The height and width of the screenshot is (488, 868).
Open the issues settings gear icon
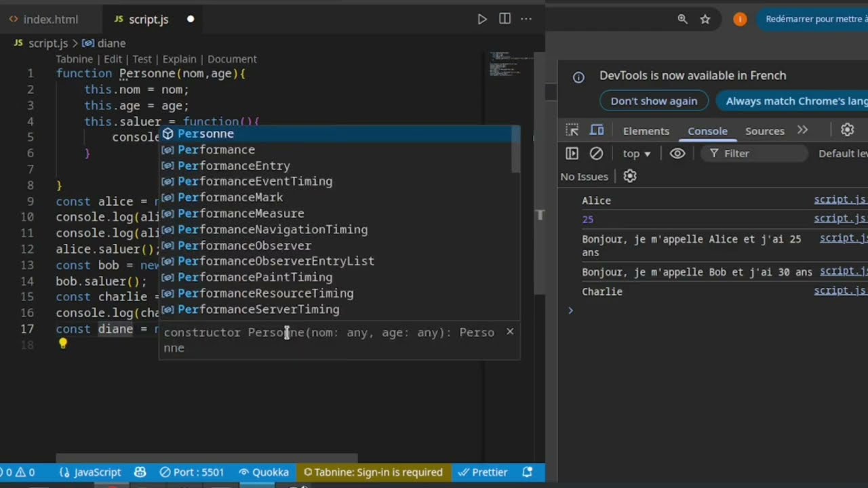pos(630,176)
